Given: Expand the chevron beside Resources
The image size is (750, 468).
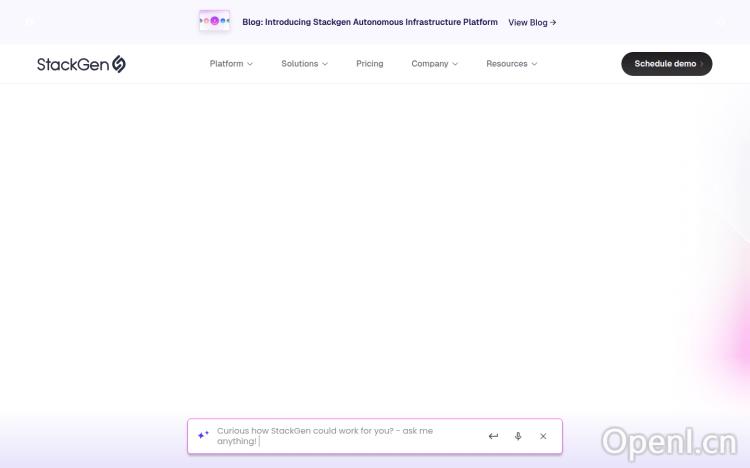Looking at the screenshot, I should pyautogui.click(x=534, y=64).
